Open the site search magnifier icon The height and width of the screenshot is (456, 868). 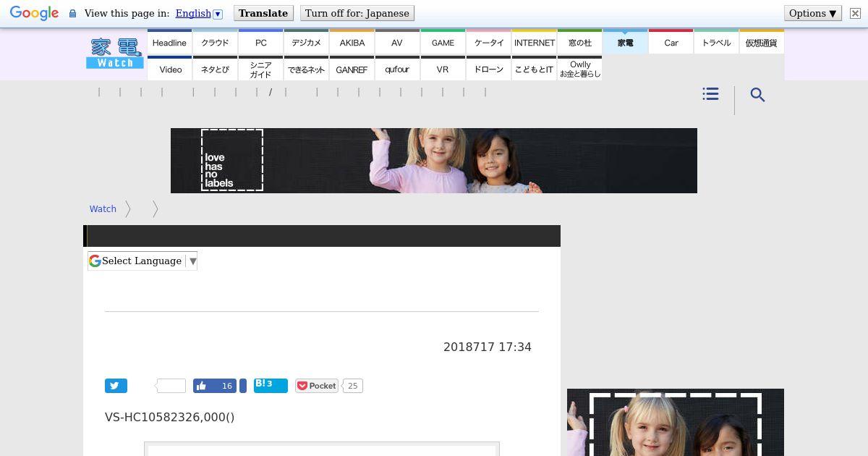[757, 95]
